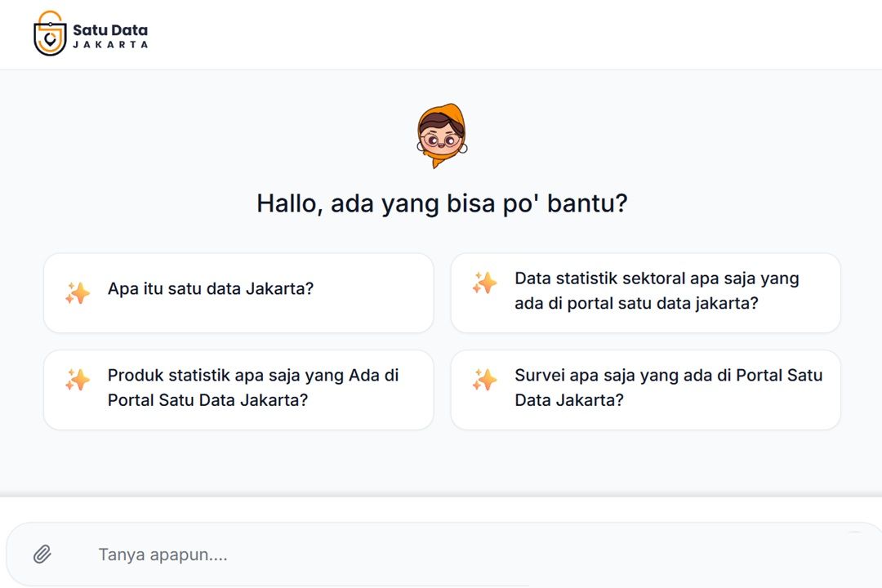882x588 pixels.
Task: Select the 'Apa itu satu data Jakarta?' suggestion
Action: [x=238, y=293]
